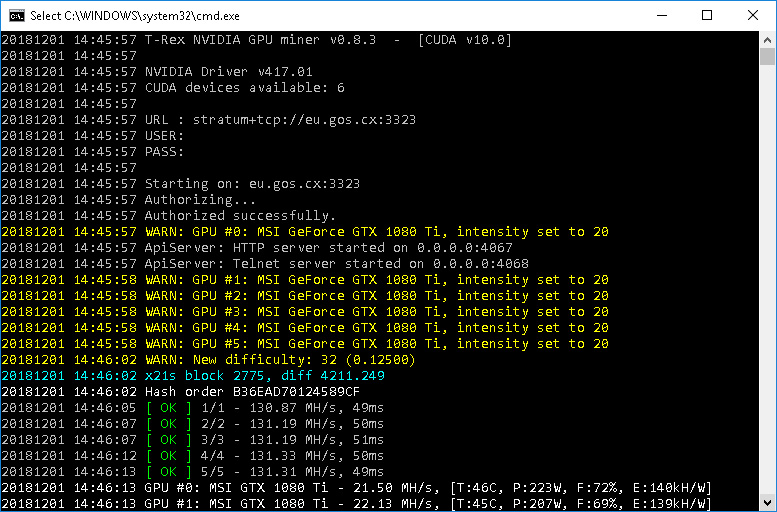The image size is (777, 512).
Task: Click the cmd.exe icon in title bar
Action: tap(17, 16)
